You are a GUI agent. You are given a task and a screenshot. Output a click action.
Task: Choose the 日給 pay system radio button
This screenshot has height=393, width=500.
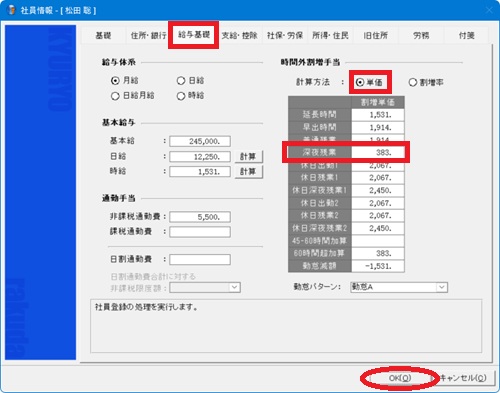click(x=181, y=81)
